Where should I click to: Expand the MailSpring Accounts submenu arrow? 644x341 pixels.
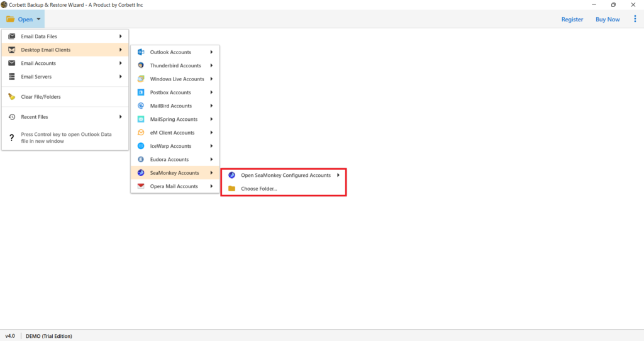coord(211,119)
